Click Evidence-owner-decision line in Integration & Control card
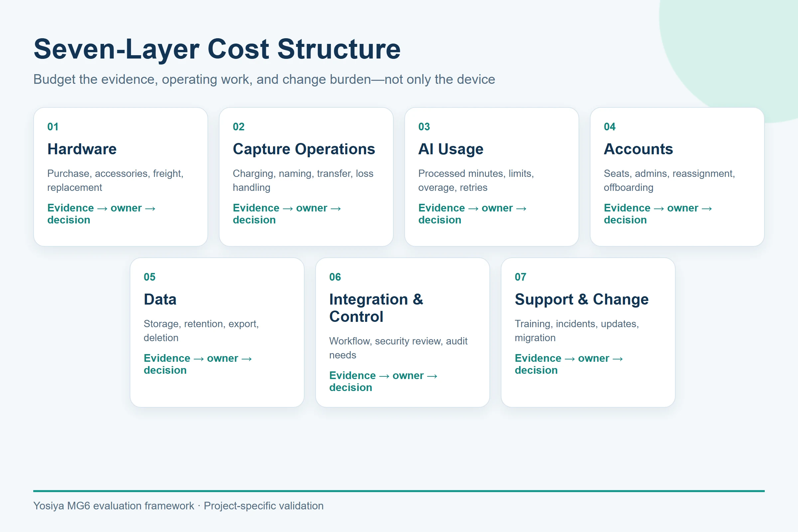 coord(383,381)
